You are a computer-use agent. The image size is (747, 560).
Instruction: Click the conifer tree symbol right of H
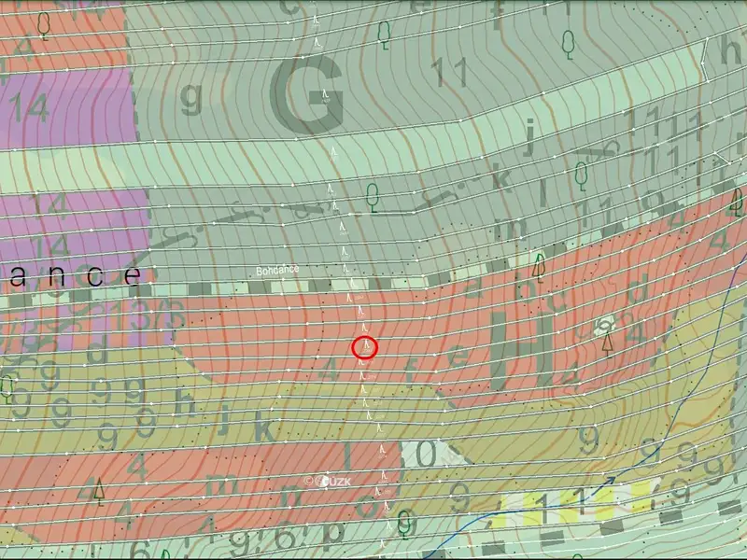607,344
